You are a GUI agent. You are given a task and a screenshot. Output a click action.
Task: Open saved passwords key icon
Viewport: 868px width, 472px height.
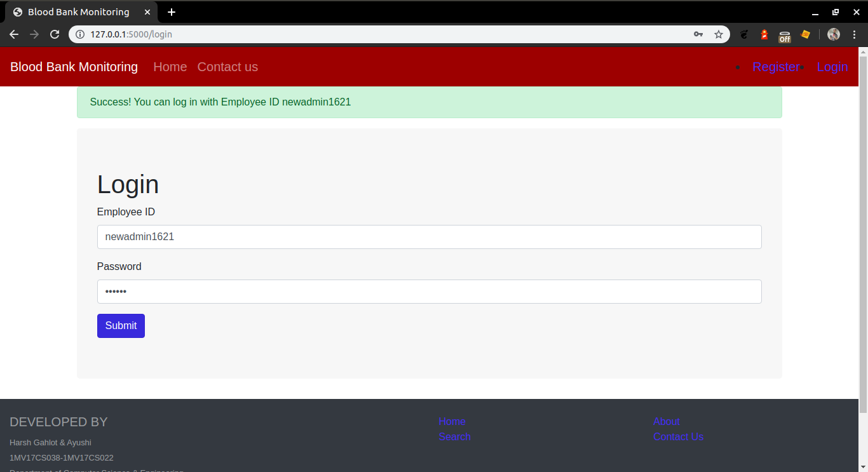(698, 34)
